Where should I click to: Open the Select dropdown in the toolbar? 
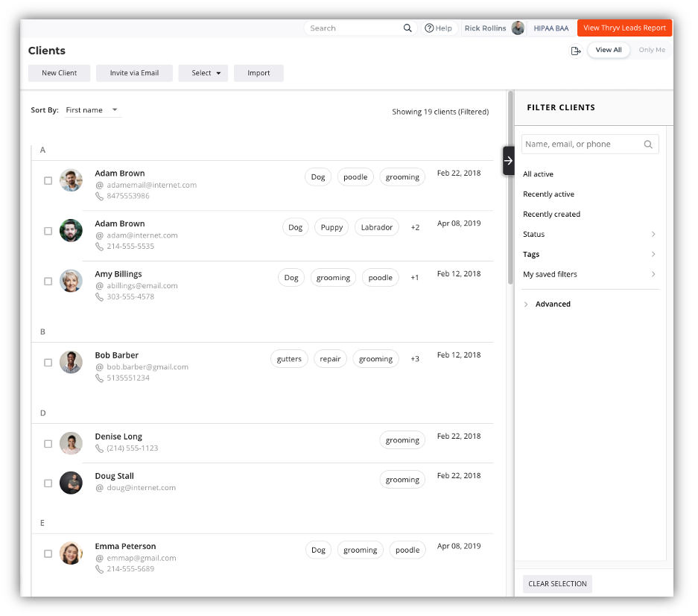click(x=203, y=73)
